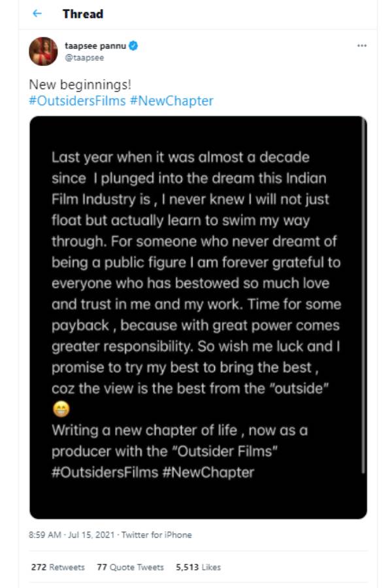Click the @taapsee handle
The width and height of the screenshot is (392, 588).
tap(84, 57)
